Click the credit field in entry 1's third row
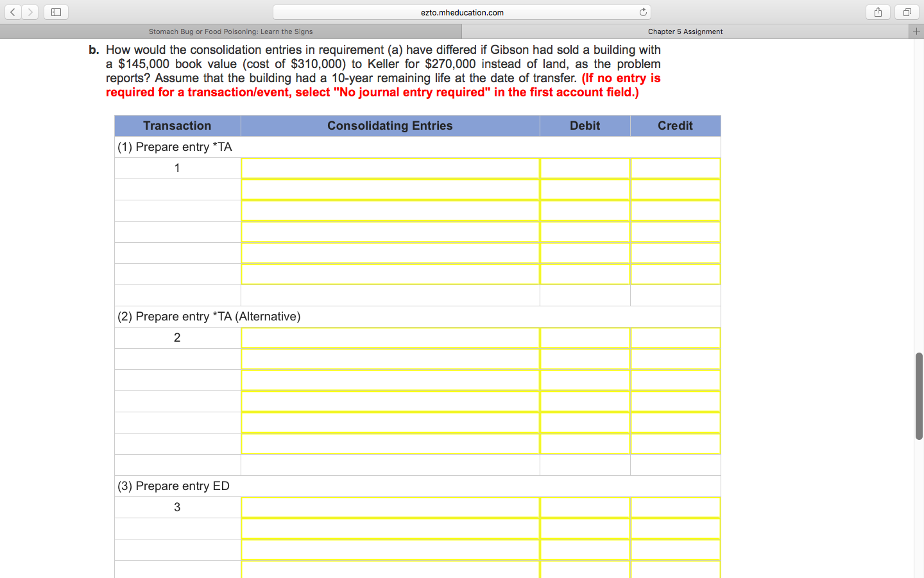This screenshot has width=924, height=578. point(676,211)
